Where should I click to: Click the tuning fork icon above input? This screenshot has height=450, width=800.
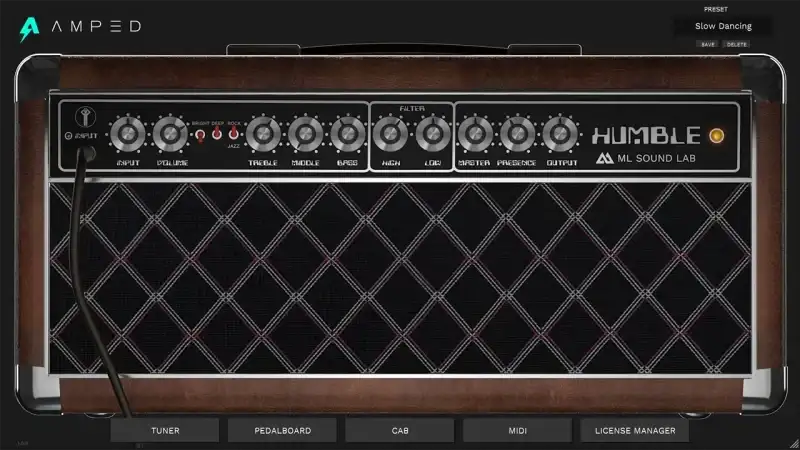(85, 117)
